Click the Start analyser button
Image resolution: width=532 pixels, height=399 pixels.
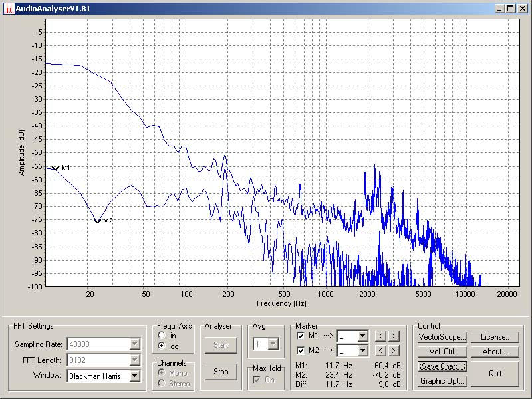(221, 345)
